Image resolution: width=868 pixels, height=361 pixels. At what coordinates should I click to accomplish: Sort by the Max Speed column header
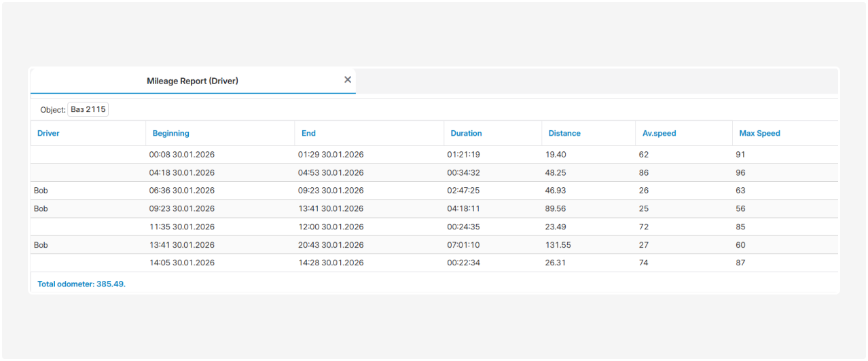click(759, 134)
